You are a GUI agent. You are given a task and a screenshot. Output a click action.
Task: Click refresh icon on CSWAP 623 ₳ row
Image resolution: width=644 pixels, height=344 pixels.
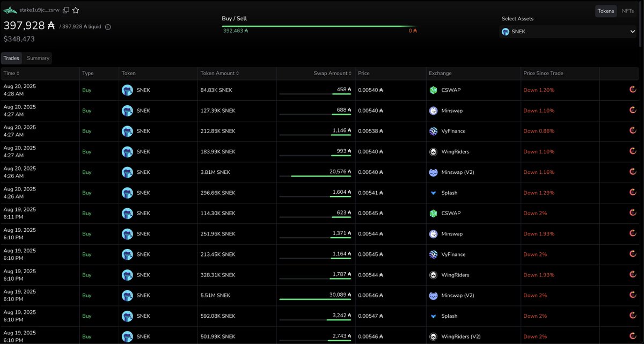[x=633, y=213]
